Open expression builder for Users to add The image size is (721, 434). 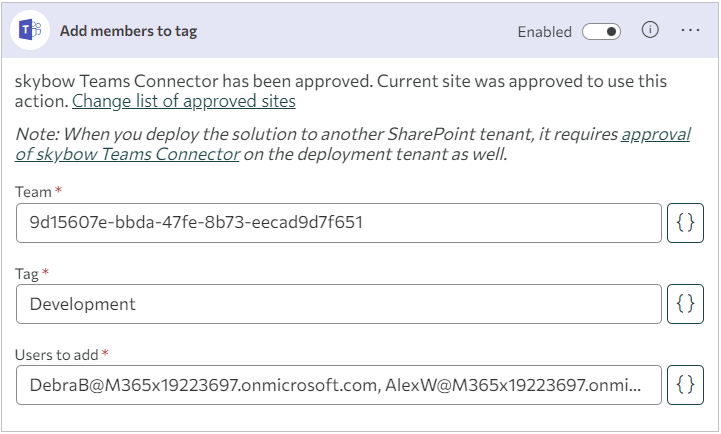coord(685,385)
